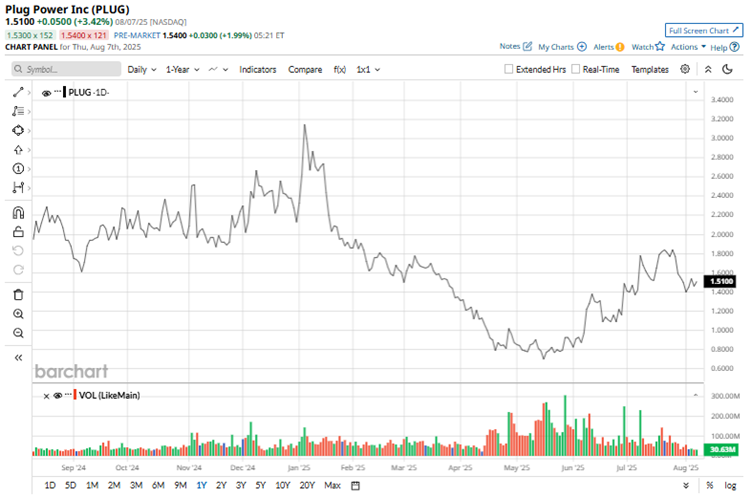Enable Real-Time checkbox
Viewport: 752px width, 498px height.
tap(576, 69)
